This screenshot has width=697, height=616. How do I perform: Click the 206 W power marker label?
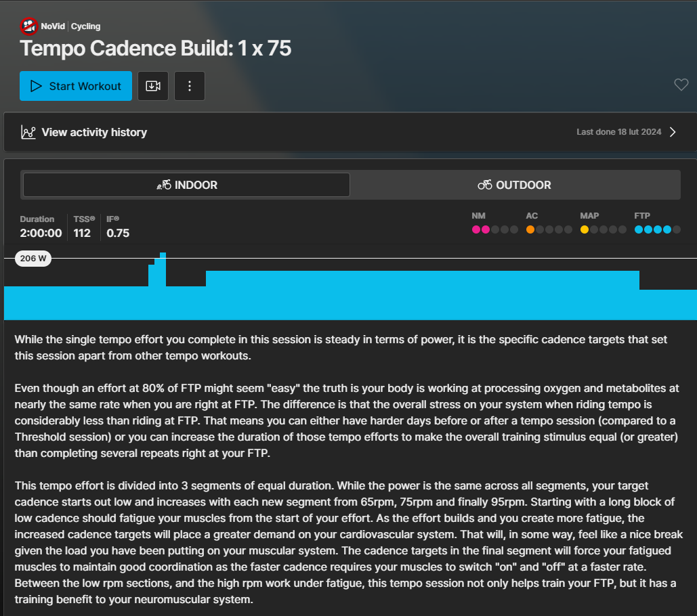(x=33, y=259)
